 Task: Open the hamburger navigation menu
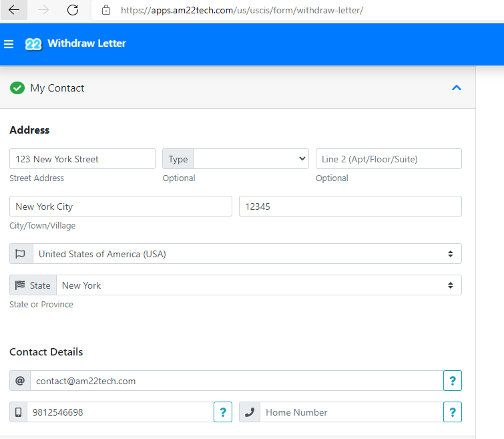(x=9, y=44)
